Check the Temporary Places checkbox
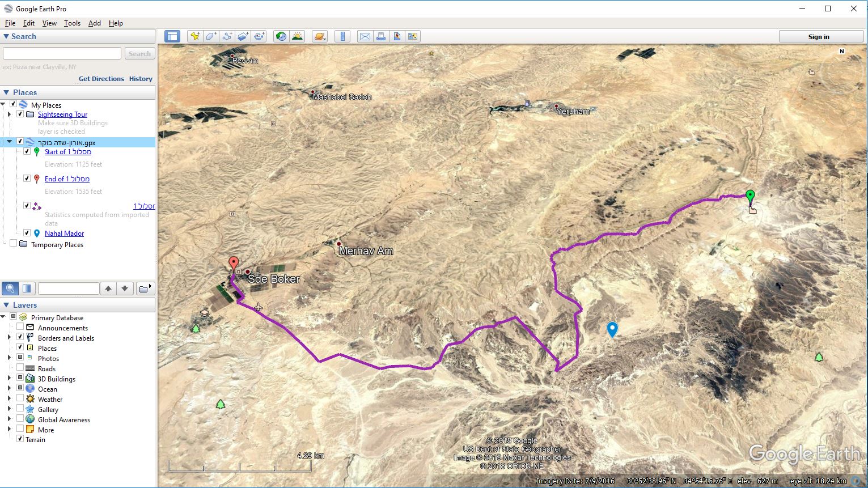The height and width of the screenshot is (488, 868). click(13, 244)
